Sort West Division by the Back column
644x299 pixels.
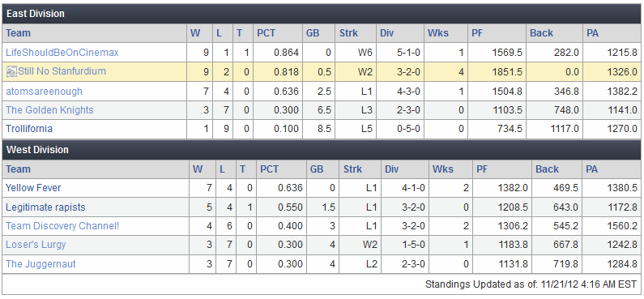point(547,169)
